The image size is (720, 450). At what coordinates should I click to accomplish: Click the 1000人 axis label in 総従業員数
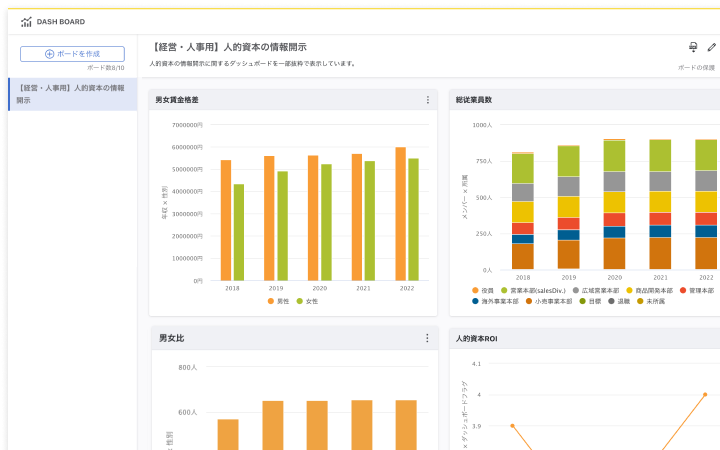click(x=482, y=125)
